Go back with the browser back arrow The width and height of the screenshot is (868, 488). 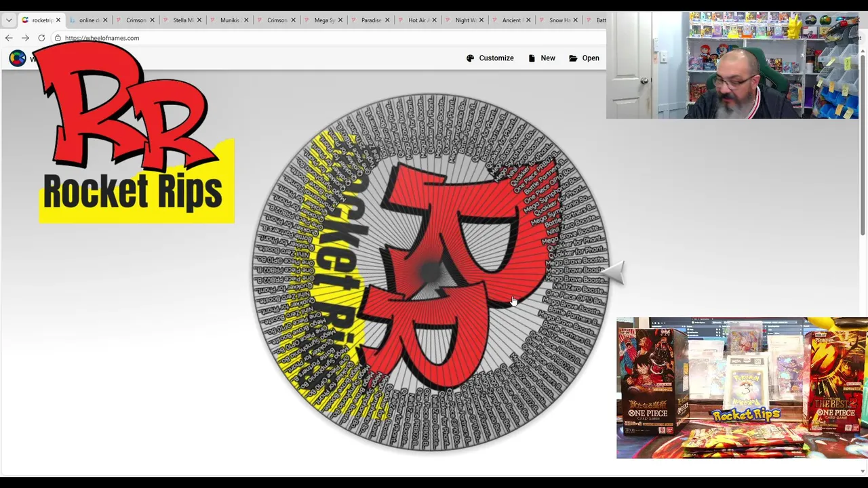9,38
